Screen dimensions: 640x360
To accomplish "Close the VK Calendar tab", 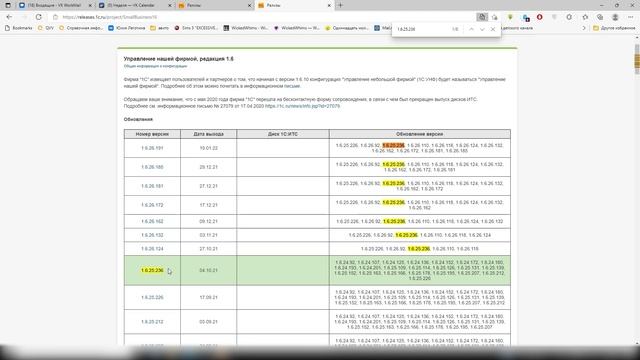I will point(170,5).
